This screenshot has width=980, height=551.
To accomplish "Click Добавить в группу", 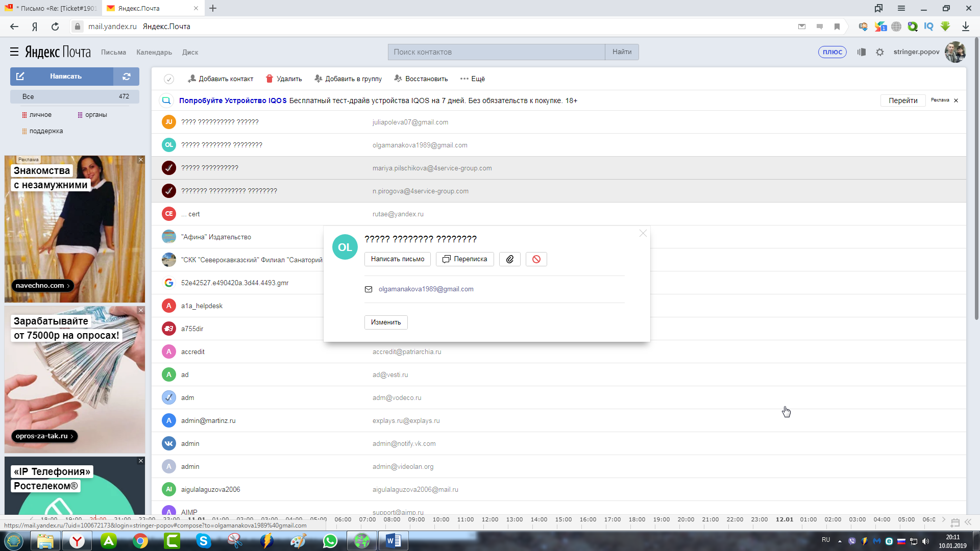I will click(x=348, y=79).
